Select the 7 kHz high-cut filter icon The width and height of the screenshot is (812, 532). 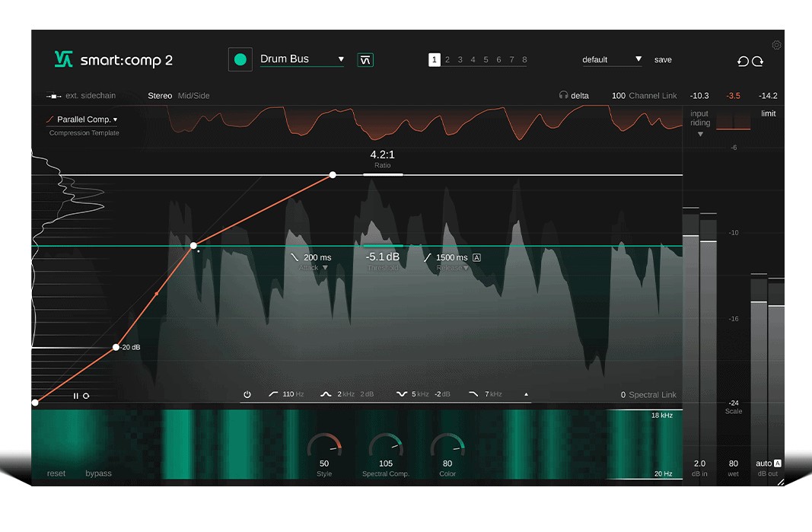click(x=473, y=394)
